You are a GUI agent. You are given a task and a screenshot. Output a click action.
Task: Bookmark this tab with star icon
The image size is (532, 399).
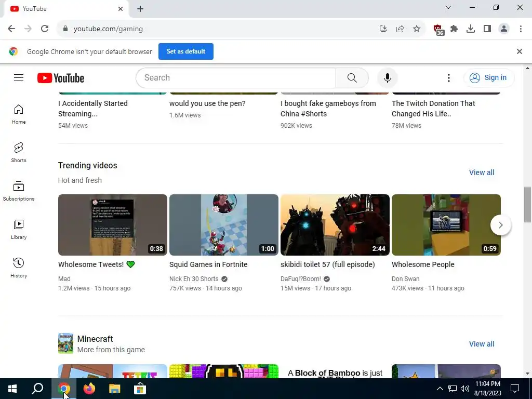[417, 29]
